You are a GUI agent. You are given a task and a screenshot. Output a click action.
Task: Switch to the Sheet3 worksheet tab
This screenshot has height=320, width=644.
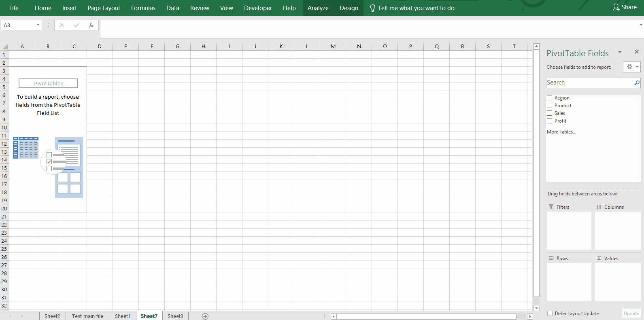(x=175, y=316)
